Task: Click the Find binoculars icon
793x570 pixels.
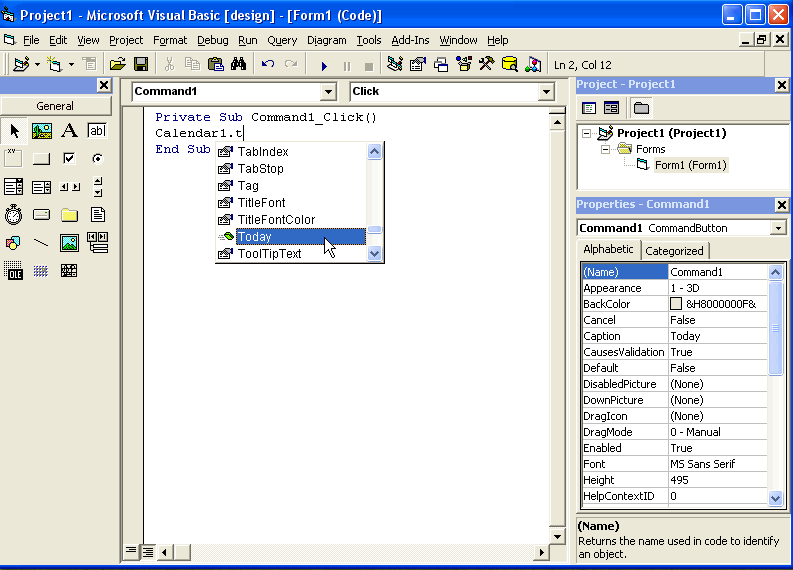Action: coord(238,64)
